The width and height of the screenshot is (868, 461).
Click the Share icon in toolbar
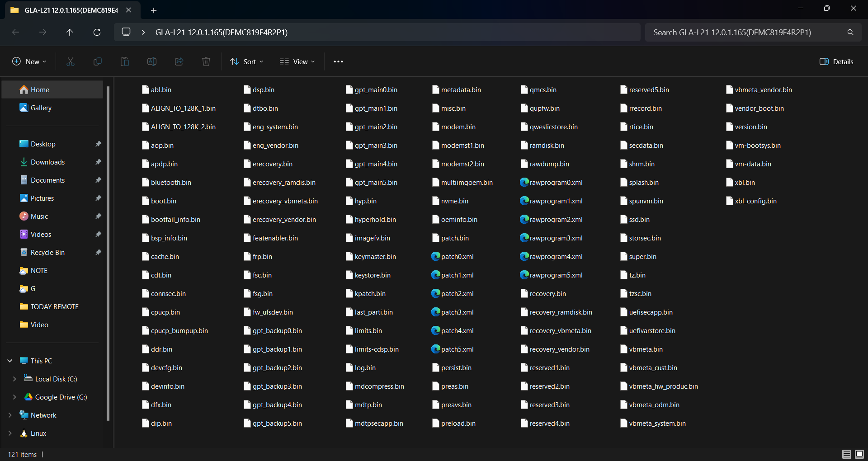click(179, 61)
